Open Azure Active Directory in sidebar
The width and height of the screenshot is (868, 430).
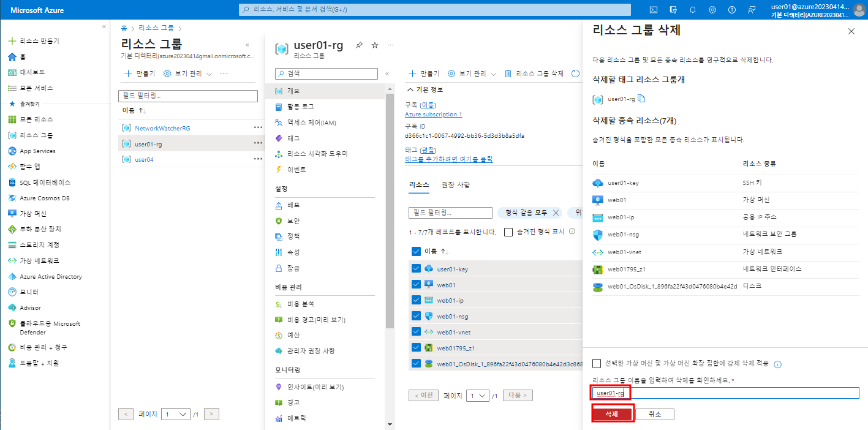pos(50,276)
